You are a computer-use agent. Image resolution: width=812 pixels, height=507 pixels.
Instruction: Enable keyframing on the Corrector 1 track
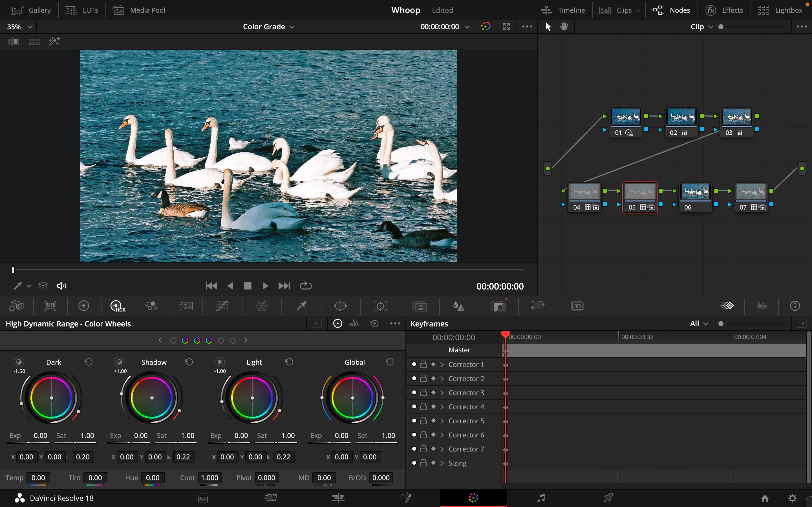[x=433, y=364]
